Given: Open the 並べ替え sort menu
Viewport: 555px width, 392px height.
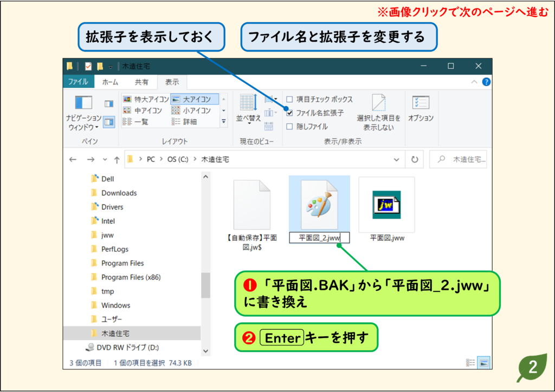Looking at the screenshot, I should pos(248,109).
